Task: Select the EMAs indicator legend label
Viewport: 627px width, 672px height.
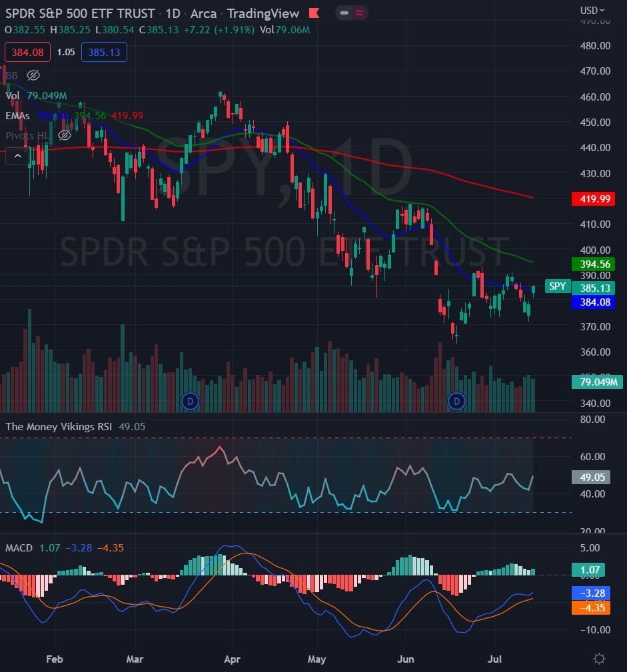Action: 17,116
